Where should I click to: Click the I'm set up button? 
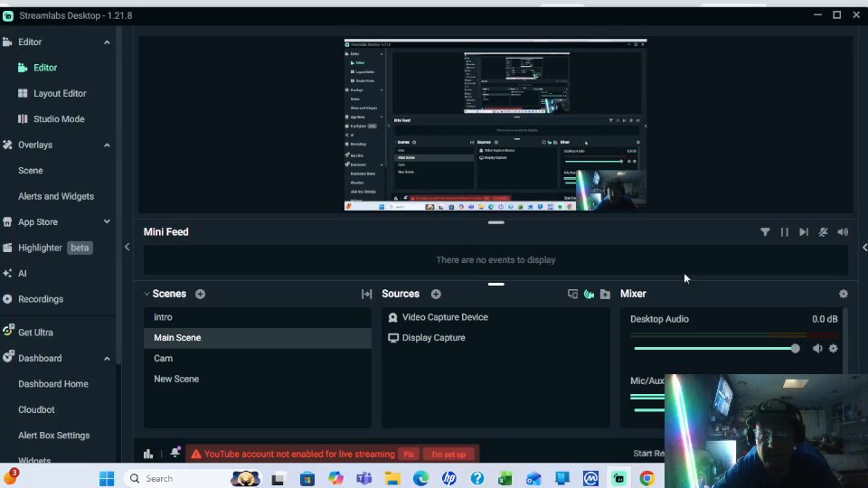(x=448, y=455)
